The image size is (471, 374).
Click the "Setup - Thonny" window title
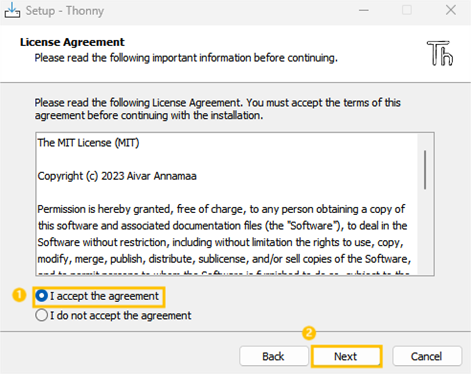coord(65,11)
